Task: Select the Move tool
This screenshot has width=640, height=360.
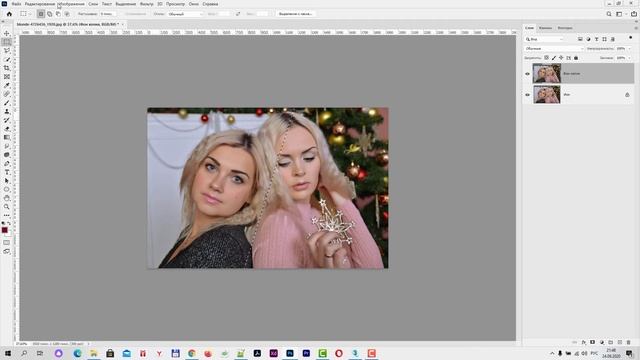Action: pyautogui.click(x=7, y=33)
